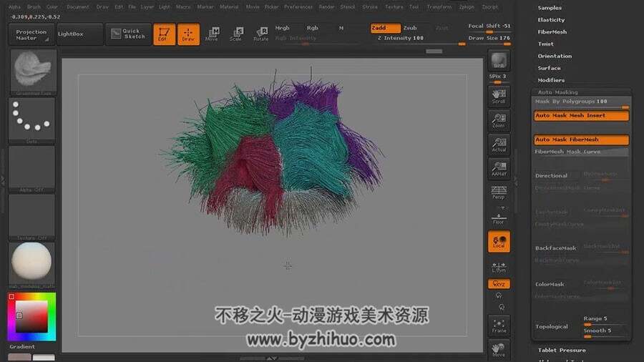
Task: Toggle Auto Mask FiberMesh
Action: (581, 140)
